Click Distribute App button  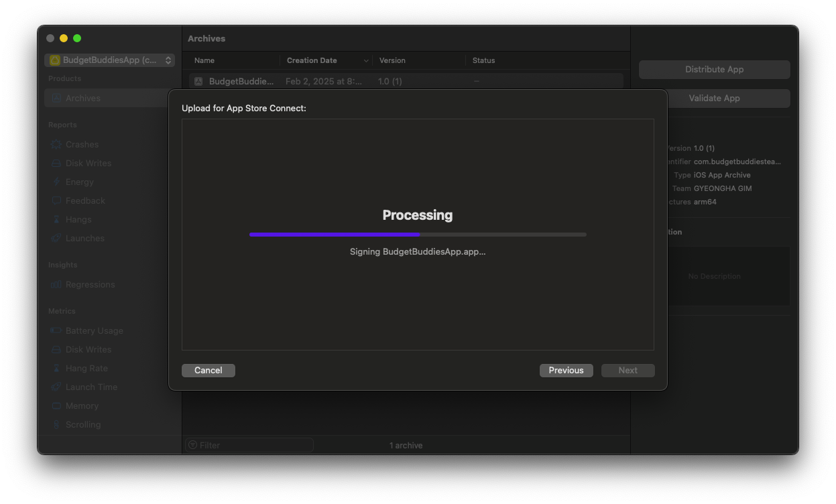[715, 70]
